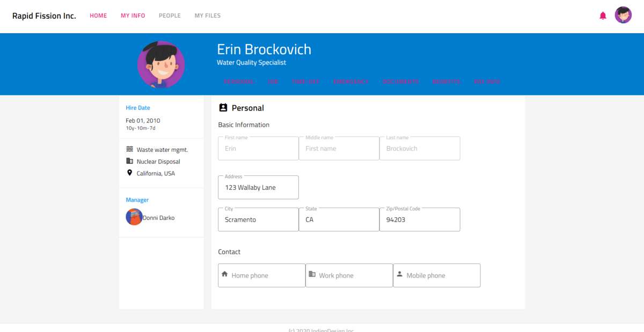The height and width of the screenshot is (332, 644).
Task: Open Donni Darko's manager avatar
Action: click(134, 217)
